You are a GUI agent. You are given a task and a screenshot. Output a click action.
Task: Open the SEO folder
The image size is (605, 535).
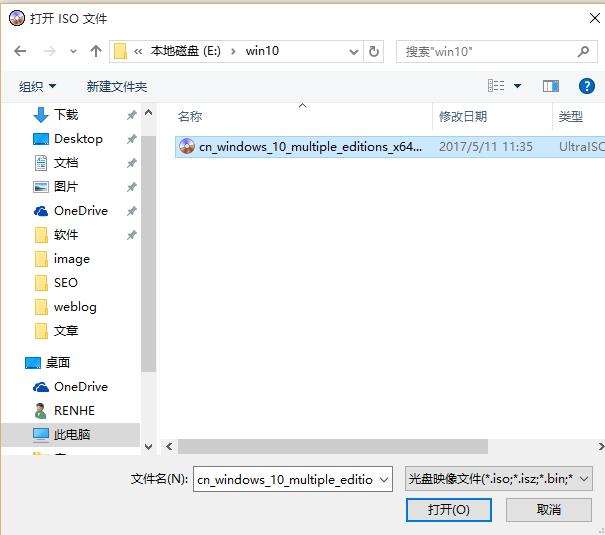pos(66,283)
